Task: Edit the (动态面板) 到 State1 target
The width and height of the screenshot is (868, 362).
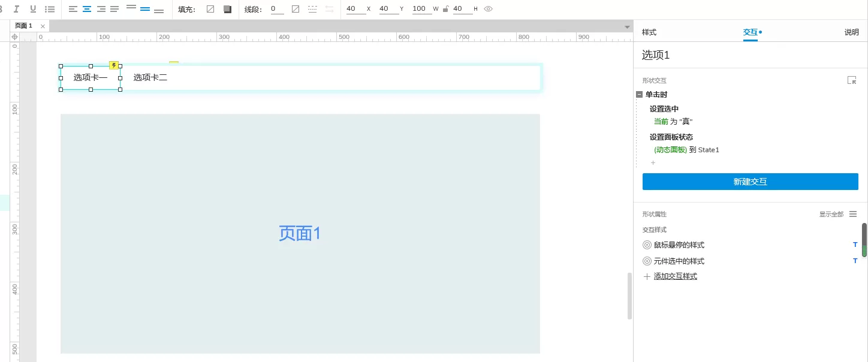Action: pyautogui.click(x=686, y=150)
